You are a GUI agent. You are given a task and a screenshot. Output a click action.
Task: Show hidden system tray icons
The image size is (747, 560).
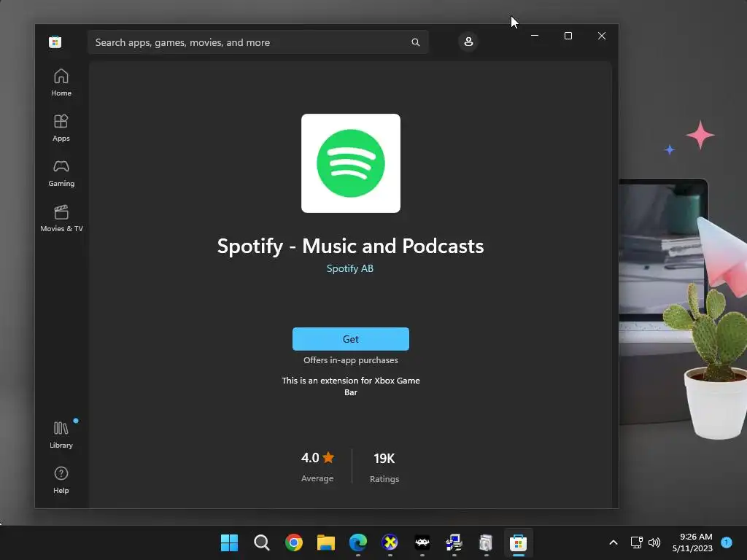pyautogui.click(x=614, y=542)
